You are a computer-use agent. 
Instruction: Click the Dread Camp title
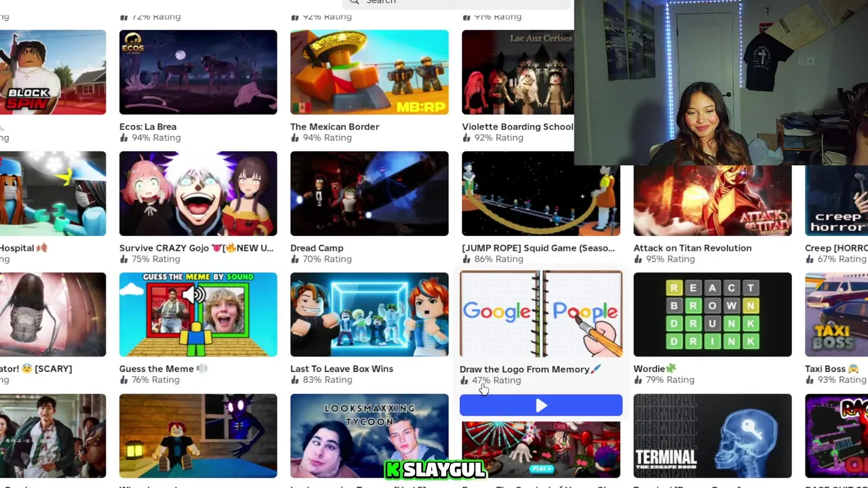coord(317,248)
